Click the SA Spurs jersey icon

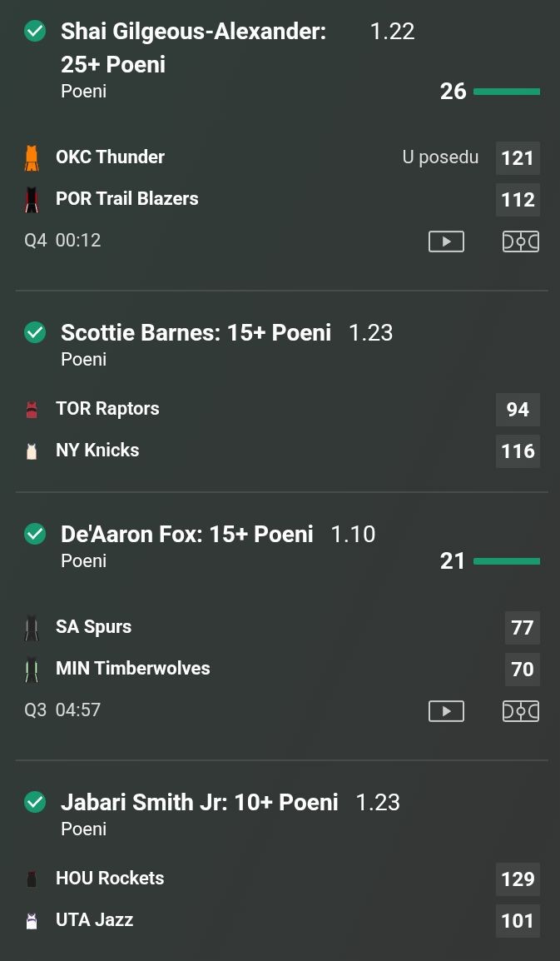click(x=32, y=628)
